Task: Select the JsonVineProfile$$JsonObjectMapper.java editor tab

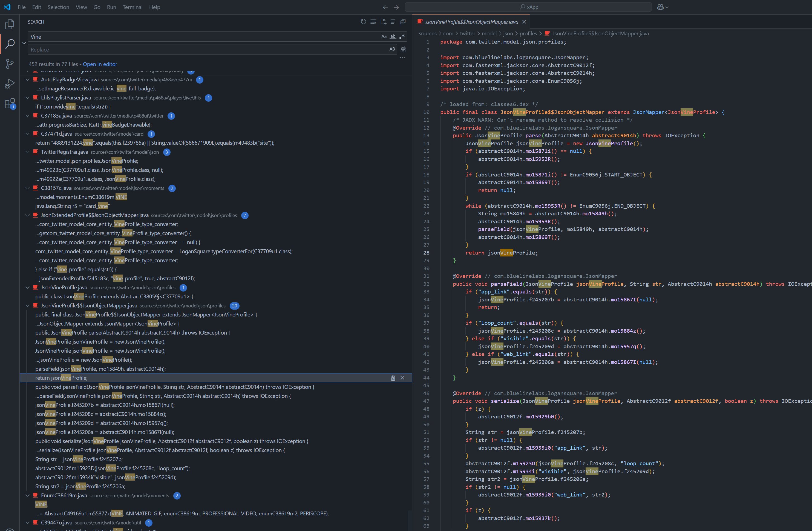Action: (x=471, y=22)
